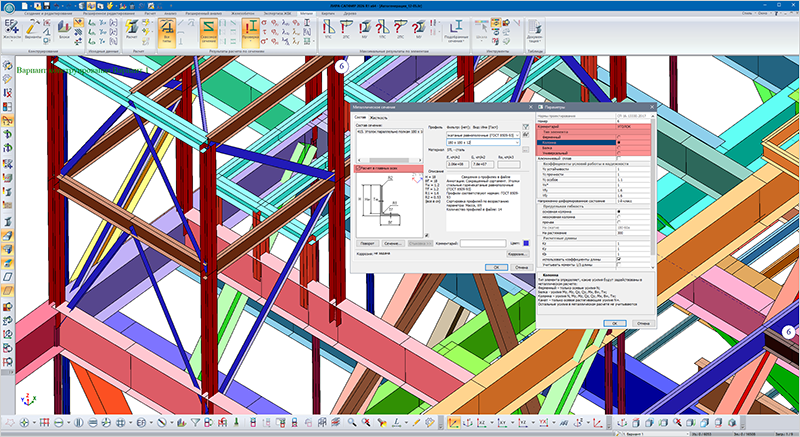The height and width of the screenshot is (437, 800).
Task: Open the Железобетон ribbon tab
Action: 242,13
